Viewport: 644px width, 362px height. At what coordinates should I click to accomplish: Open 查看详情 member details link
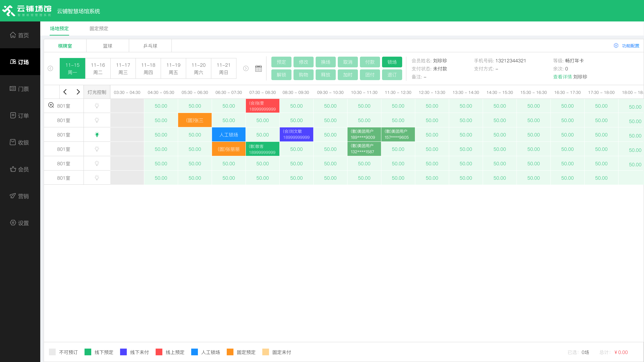pyautogui.click(x=562, y=77)
